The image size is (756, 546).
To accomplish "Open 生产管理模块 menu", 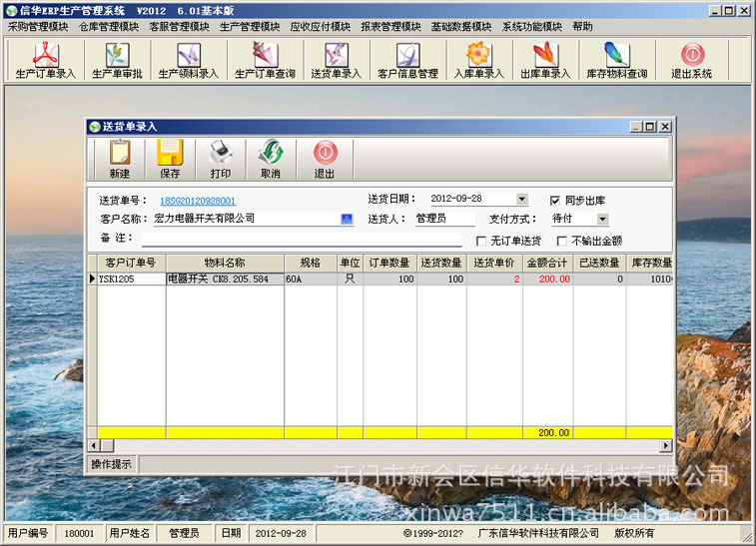I will pyautogui.click(x=250, y=27).
